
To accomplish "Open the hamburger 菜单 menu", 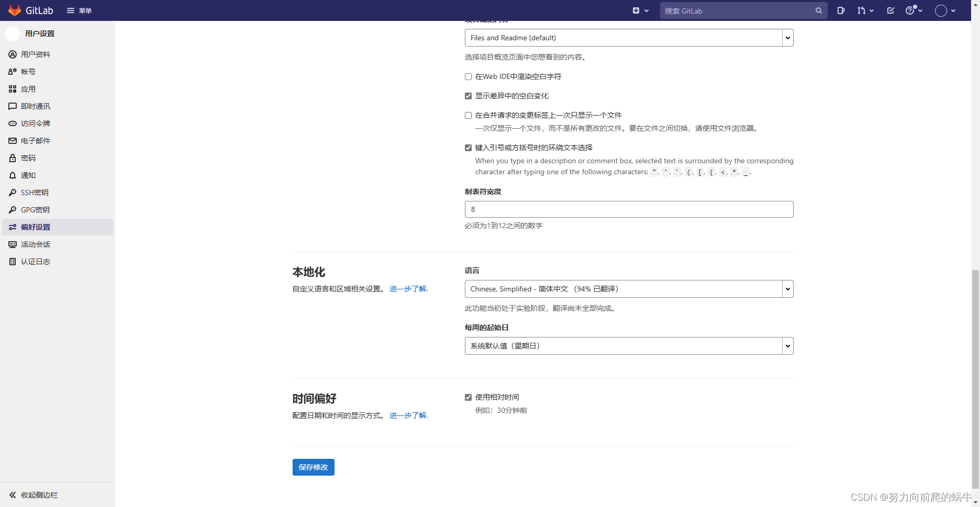I will coord(79,10).
